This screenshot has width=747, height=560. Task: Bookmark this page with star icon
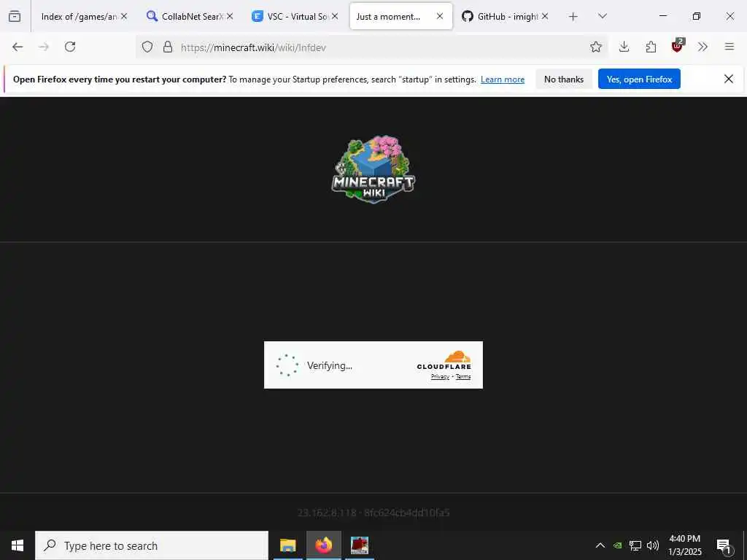595,47
